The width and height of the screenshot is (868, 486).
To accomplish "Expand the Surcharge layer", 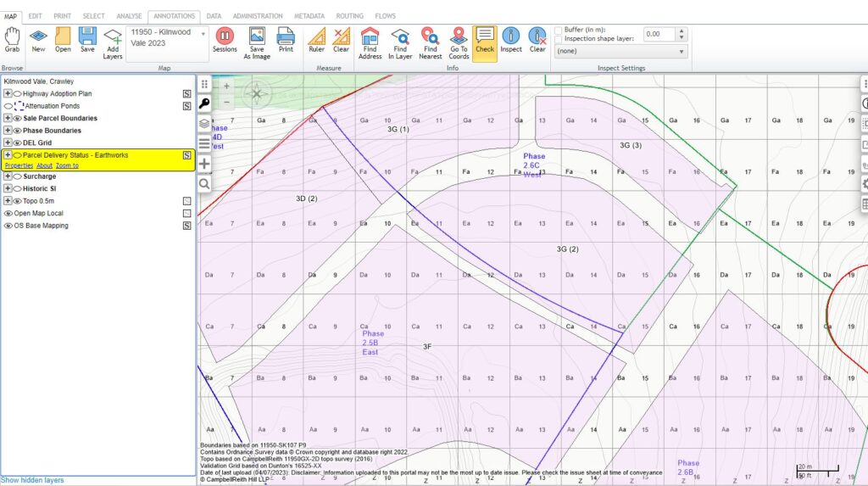I will click(x=8, y=176).
